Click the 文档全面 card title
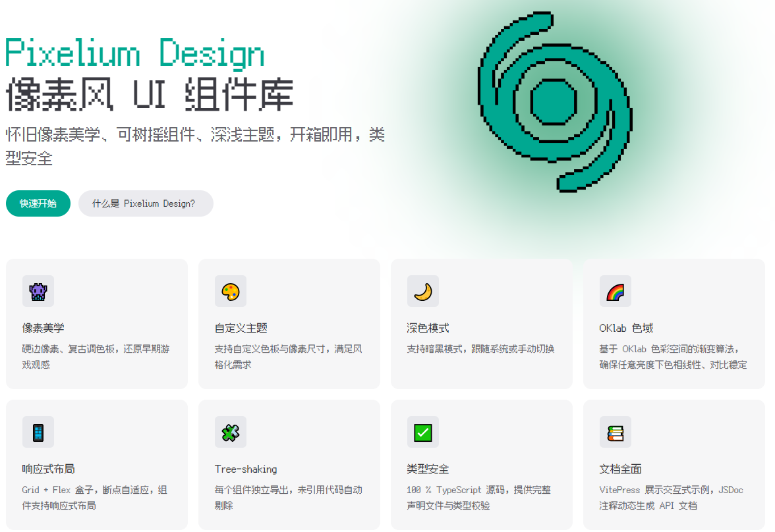Image resolution: width=775 pixels, height=532 pixels. tap(620, 469)
